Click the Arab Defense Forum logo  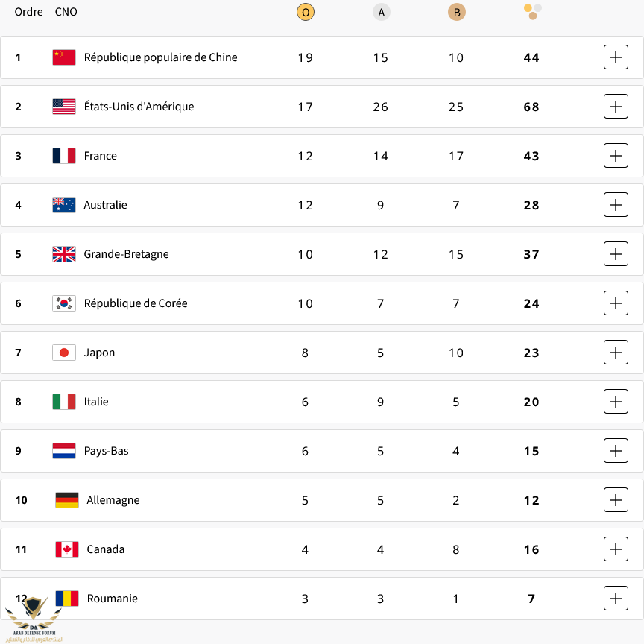[x=34, y=619]
